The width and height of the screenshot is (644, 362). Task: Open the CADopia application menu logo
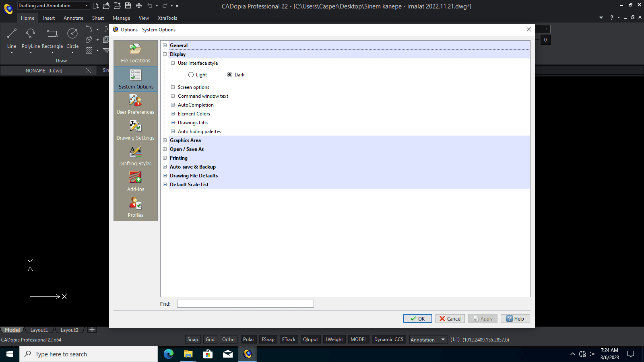(x=8, y=8)
